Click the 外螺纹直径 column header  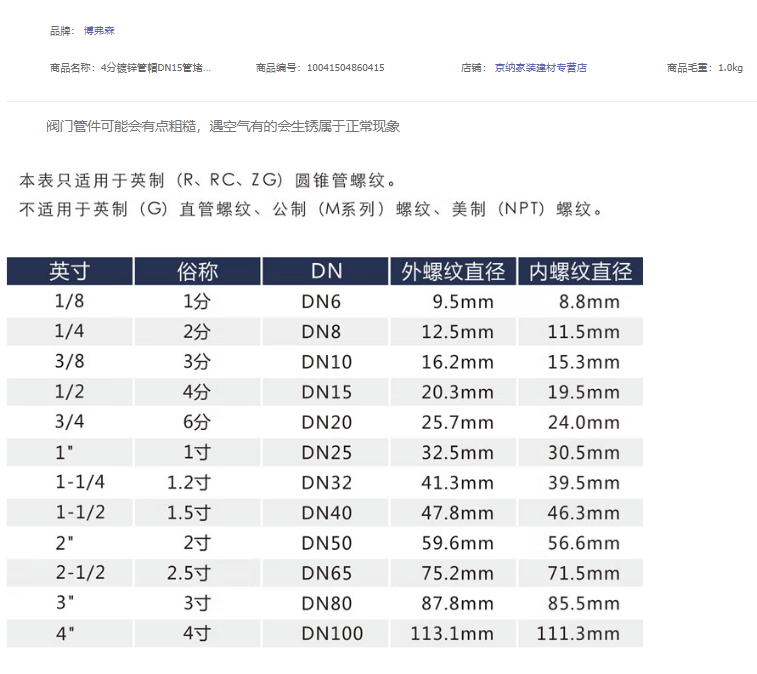(453, 271)
